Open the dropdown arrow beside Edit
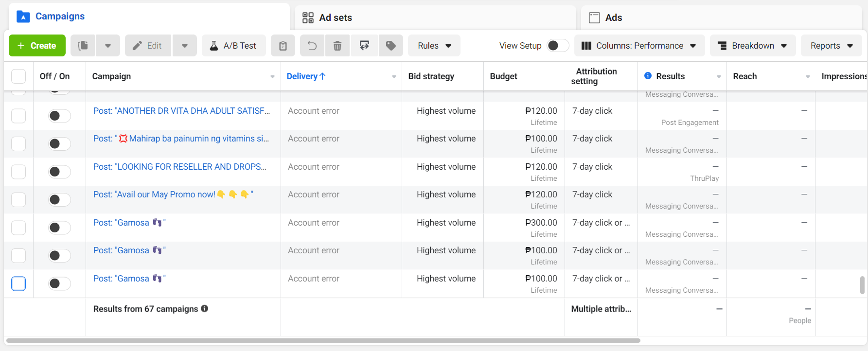 (185, 46)
